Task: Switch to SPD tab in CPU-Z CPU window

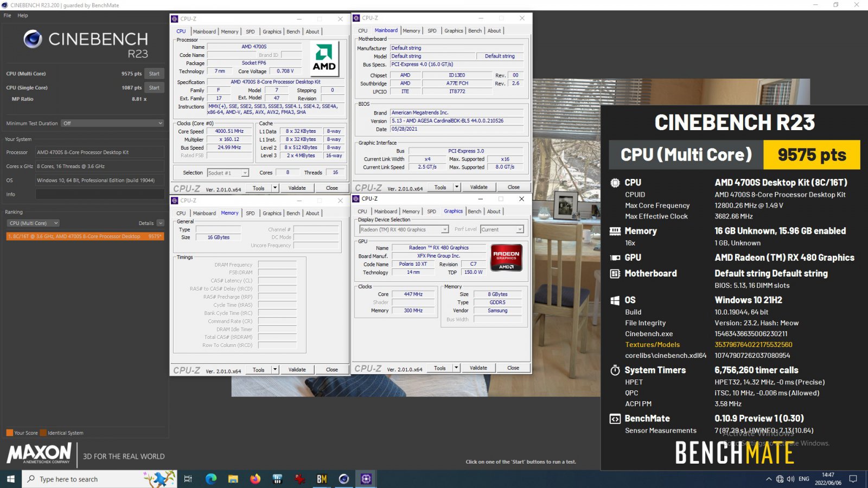Action: click(x=250, y=31)
